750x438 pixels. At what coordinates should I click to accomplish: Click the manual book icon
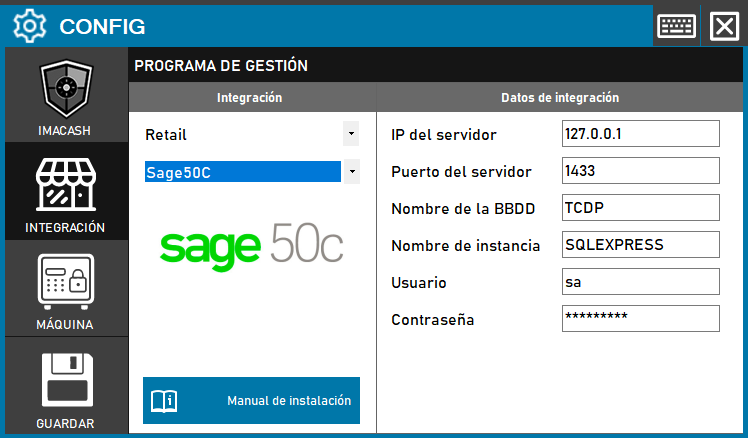point(164,401)
